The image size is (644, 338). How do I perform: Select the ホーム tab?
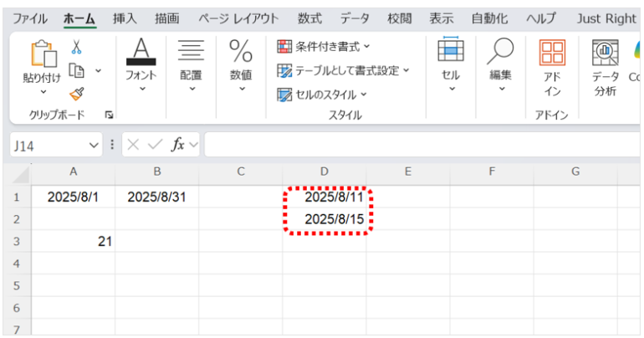pos(79,18)
